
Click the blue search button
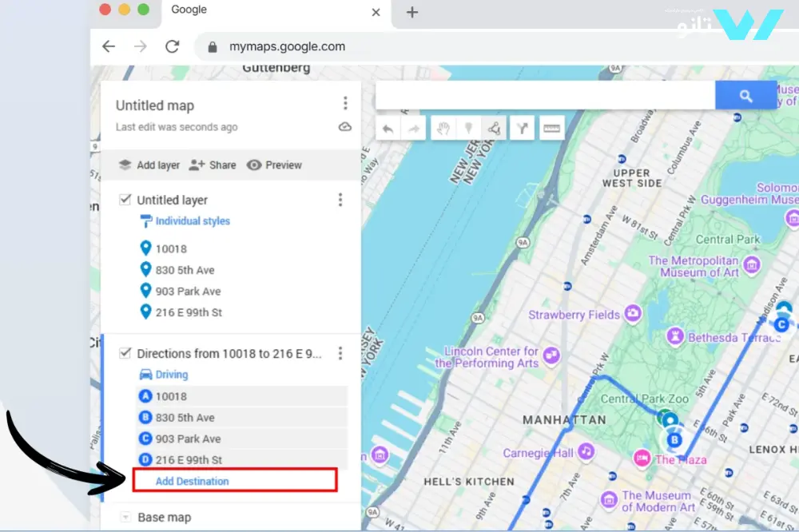tap(745, 96)
